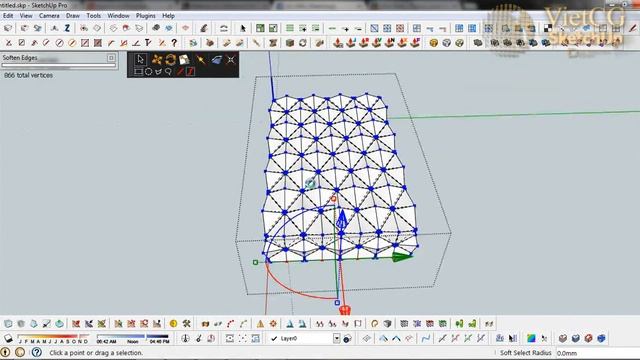Screen dimensions: 640x360
Task: Toggle shadows display icon at bottom left
Action: click(x=8, y=338)
